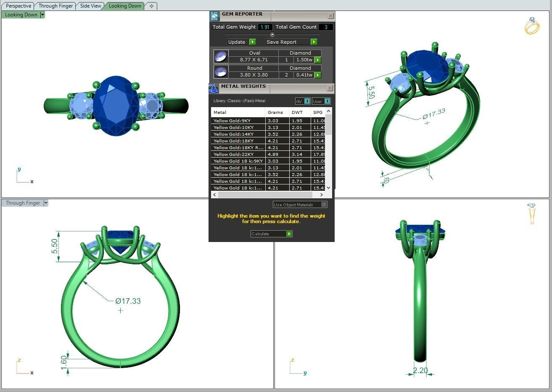This screenshot has width=552, height=392.
Task: Click the 3.14 DWT cell
Action: pyautogui.click(x=300, y=154)
